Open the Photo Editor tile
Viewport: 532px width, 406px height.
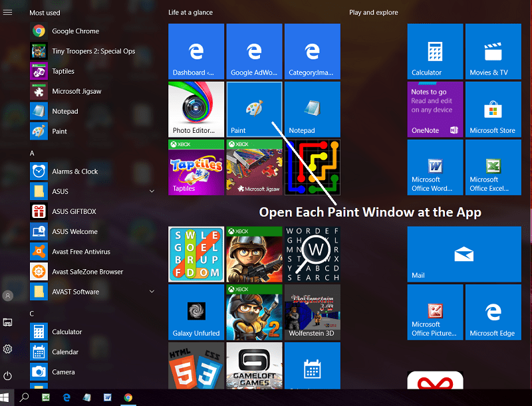[196, 109]
